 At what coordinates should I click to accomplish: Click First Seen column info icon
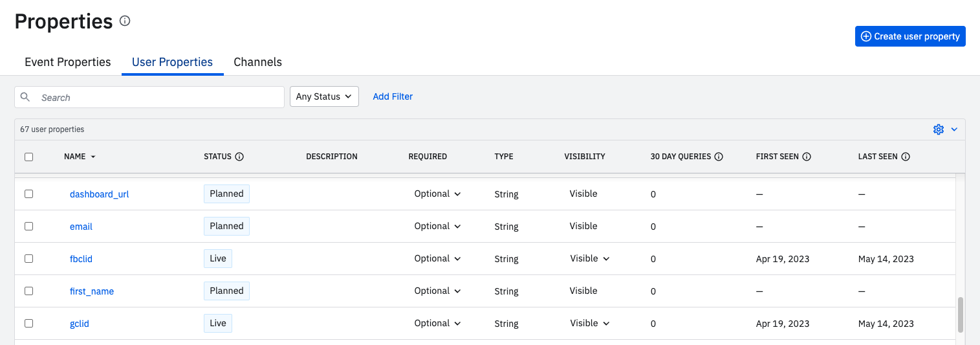coord(807,157)
